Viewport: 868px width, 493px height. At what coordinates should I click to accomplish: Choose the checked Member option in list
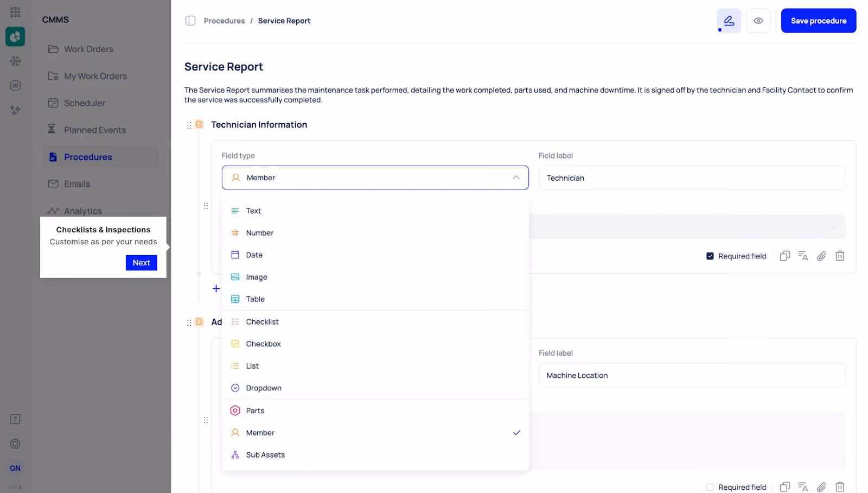(375, 433)
